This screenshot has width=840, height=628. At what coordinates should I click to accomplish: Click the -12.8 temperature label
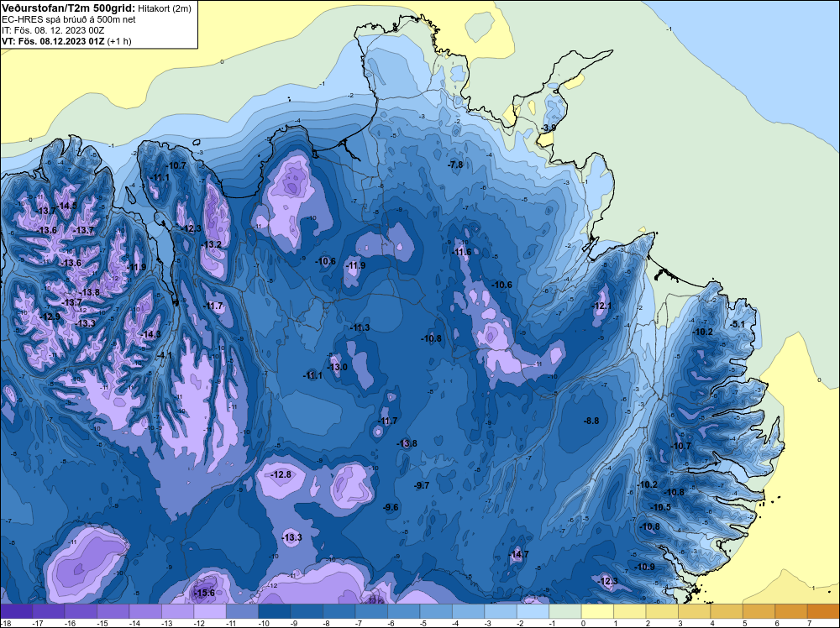(281, 475)
